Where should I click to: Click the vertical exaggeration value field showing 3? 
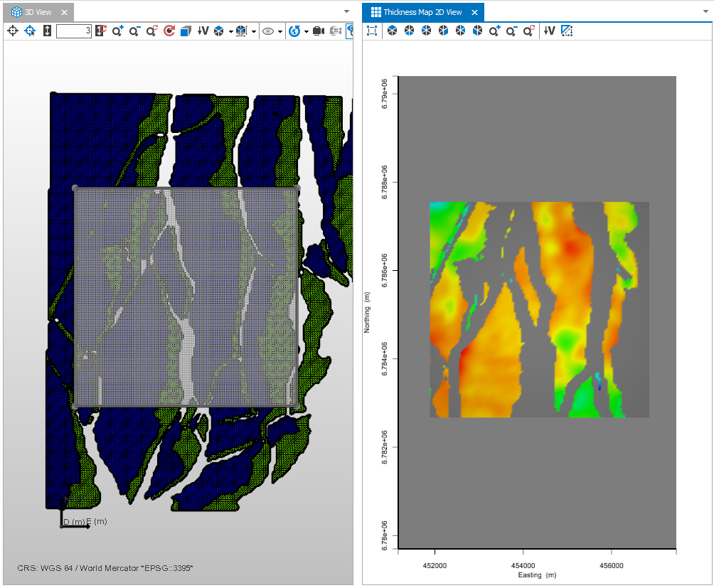[x=73, y=31]
